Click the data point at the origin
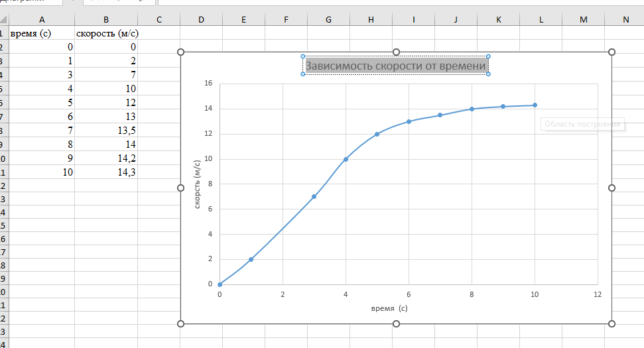 (x=220, y=284)
